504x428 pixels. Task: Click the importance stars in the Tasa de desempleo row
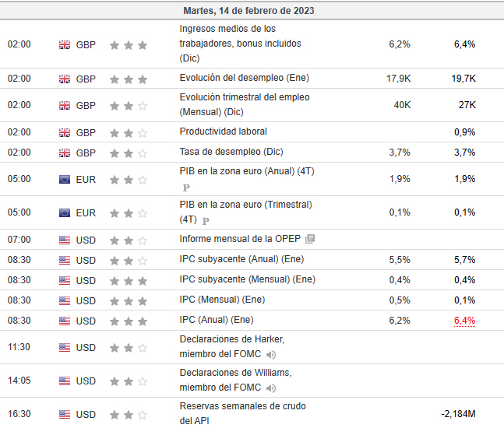[129, 153]
